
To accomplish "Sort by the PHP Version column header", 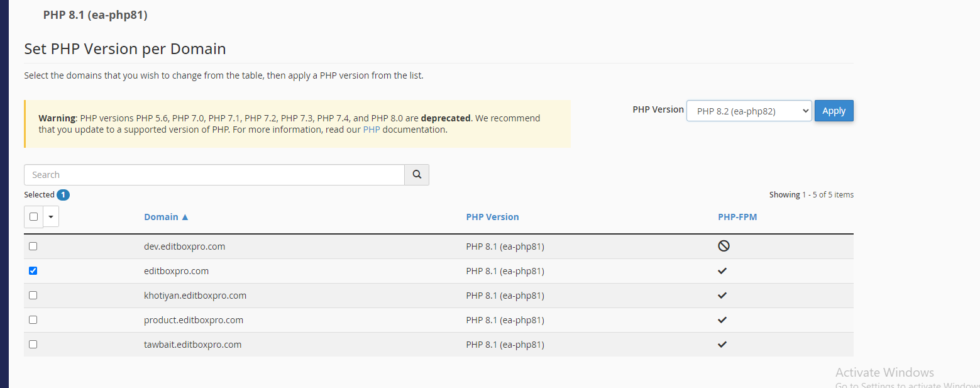I will (x=492, y=217).
